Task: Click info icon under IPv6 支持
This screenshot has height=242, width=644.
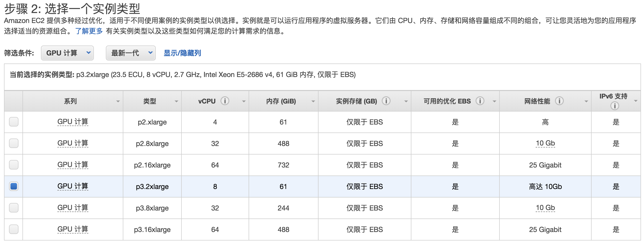Action: tap(615, 106)
